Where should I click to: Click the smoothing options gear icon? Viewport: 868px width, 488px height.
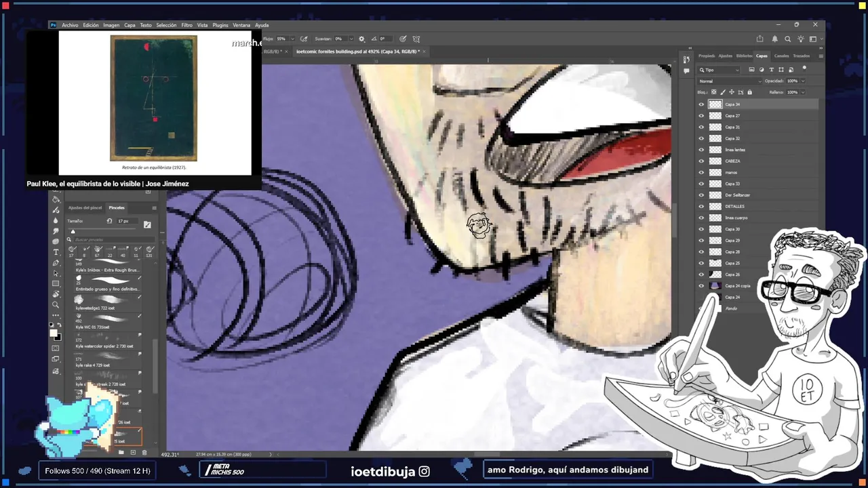tap(361, 39)
